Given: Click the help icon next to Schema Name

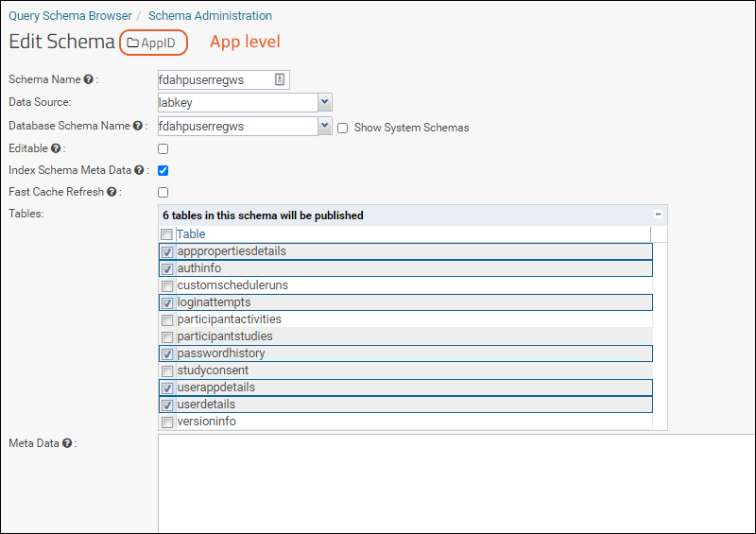Looking at the screenshot, I should tap(89, 80).
